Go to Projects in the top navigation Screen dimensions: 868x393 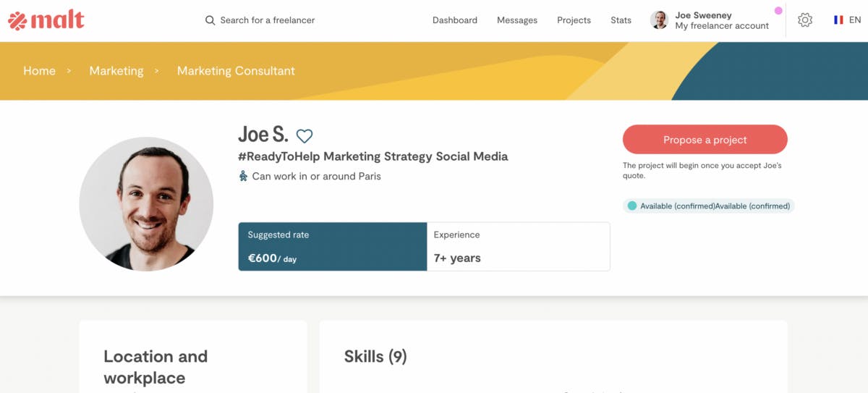point(574,20)
